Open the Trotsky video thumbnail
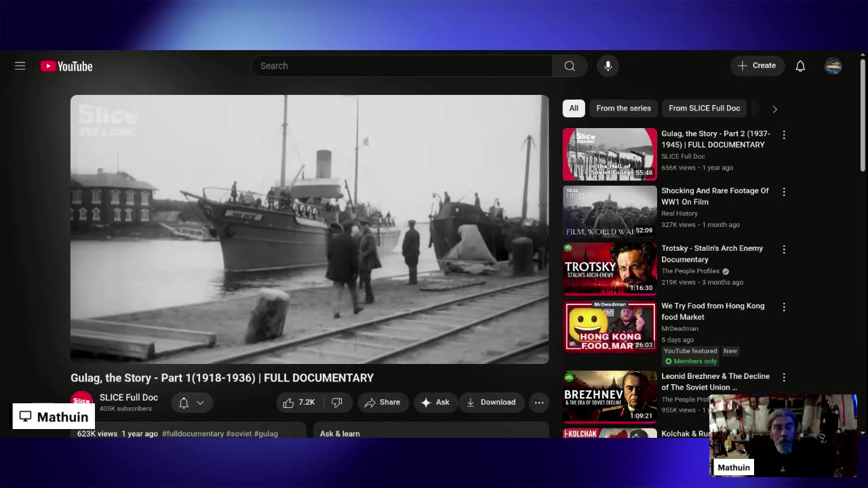The image size is (868, 488). (610, 269)
